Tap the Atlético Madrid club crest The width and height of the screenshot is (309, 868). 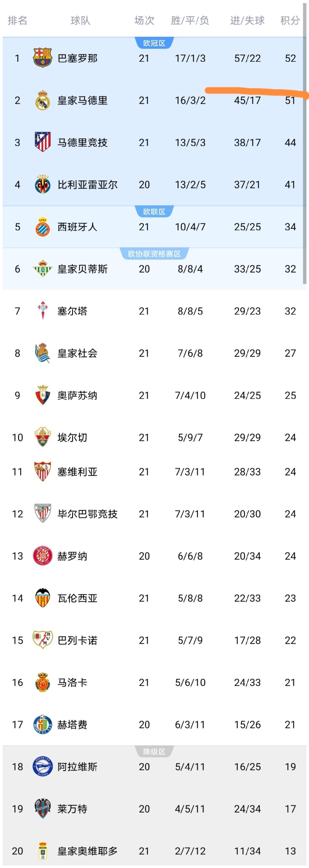coord(42,142)
